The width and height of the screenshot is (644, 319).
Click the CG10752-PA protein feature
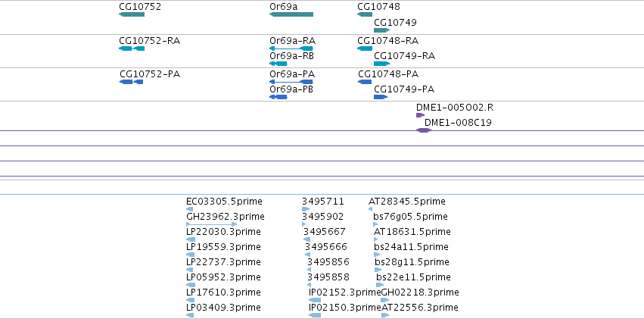(132, 82)
